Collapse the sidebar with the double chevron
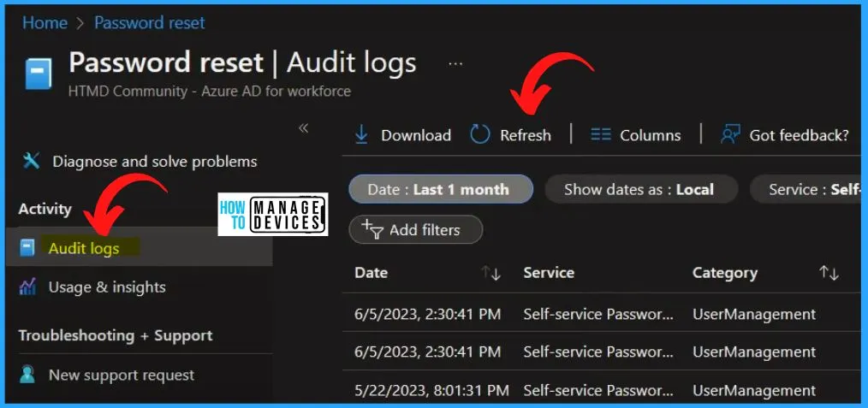This screenshot has height=408, width=868. point(303,128)
